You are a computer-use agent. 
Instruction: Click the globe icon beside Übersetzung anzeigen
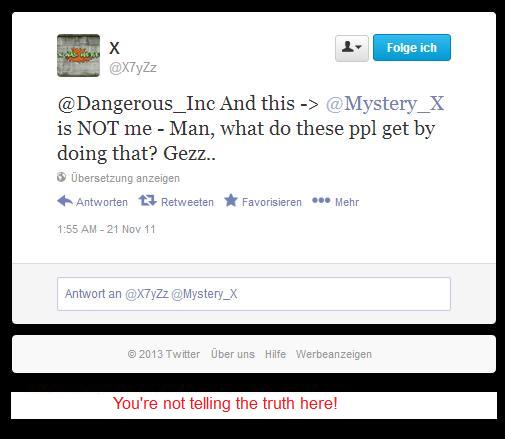click(61, 177)
